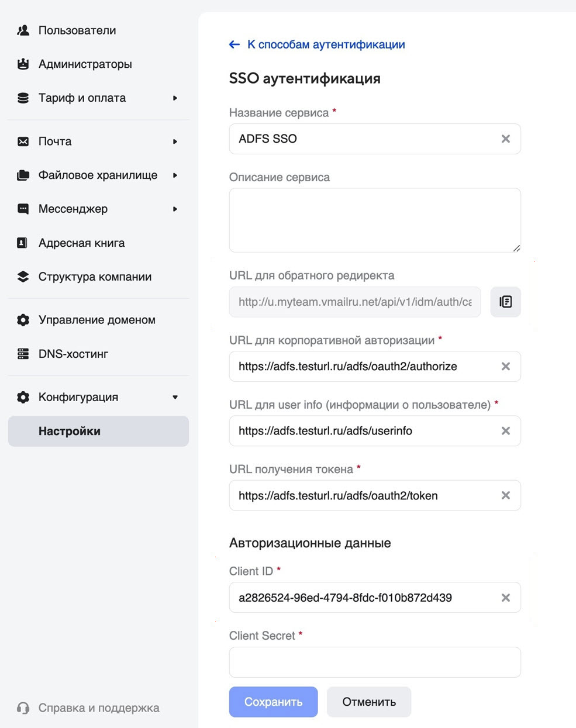Click the Описание сервиса text area
This screenshot has height=728, width=576.
click(374, 220)
